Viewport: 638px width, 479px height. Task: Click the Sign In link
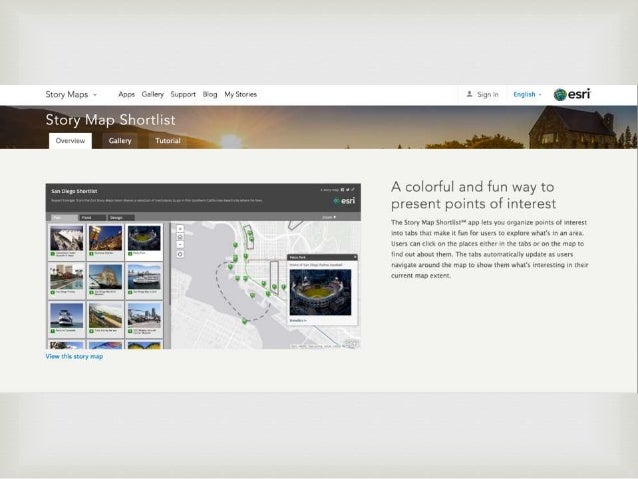pyautogui.click(x=487, y=94)
